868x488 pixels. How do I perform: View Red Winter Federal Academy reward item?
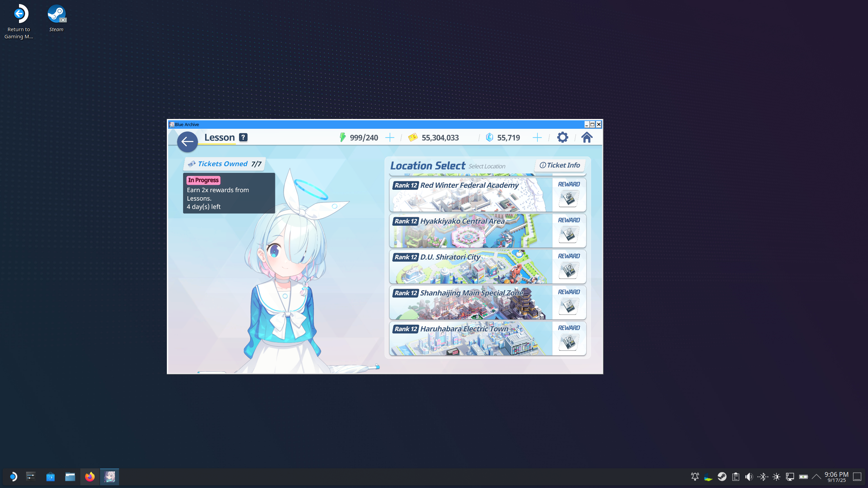pyautogui.click(x=569, y=199)
